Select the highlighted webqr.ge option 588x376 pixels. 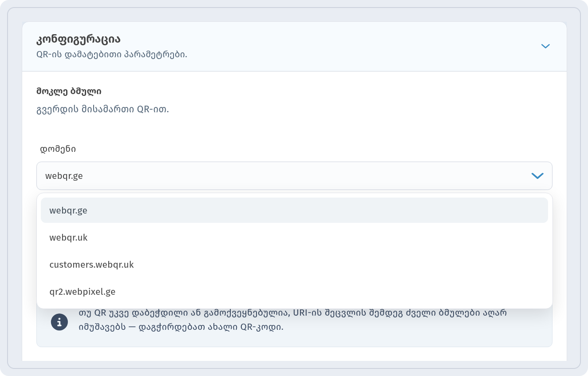(x=294, y=210)
